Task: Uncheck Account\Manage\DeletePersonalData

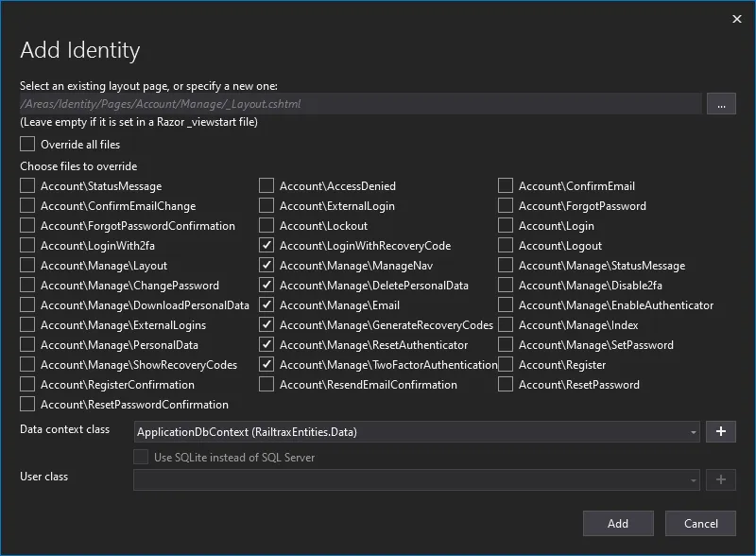Action: (x=266, y=285)
